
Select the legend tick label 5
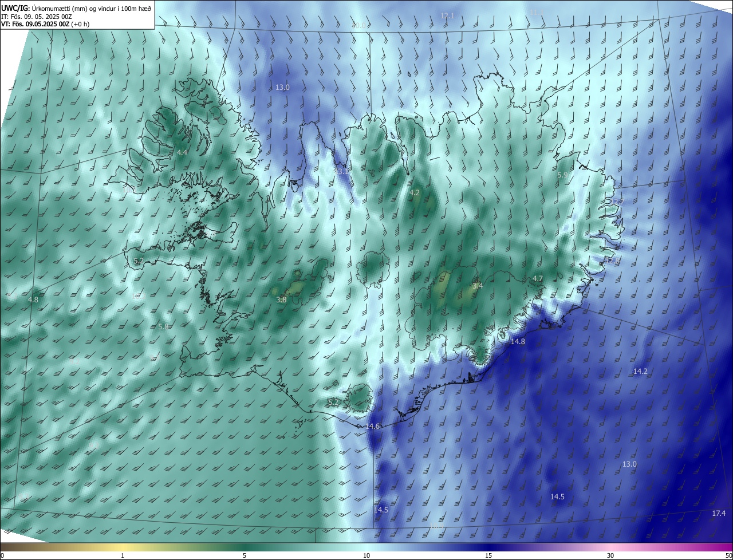point(245,555)
